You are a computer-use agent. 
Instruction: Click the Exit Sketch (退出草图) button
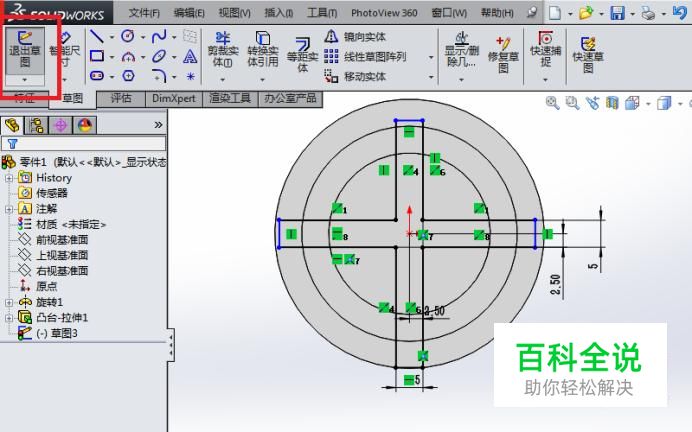click(25, 50)
